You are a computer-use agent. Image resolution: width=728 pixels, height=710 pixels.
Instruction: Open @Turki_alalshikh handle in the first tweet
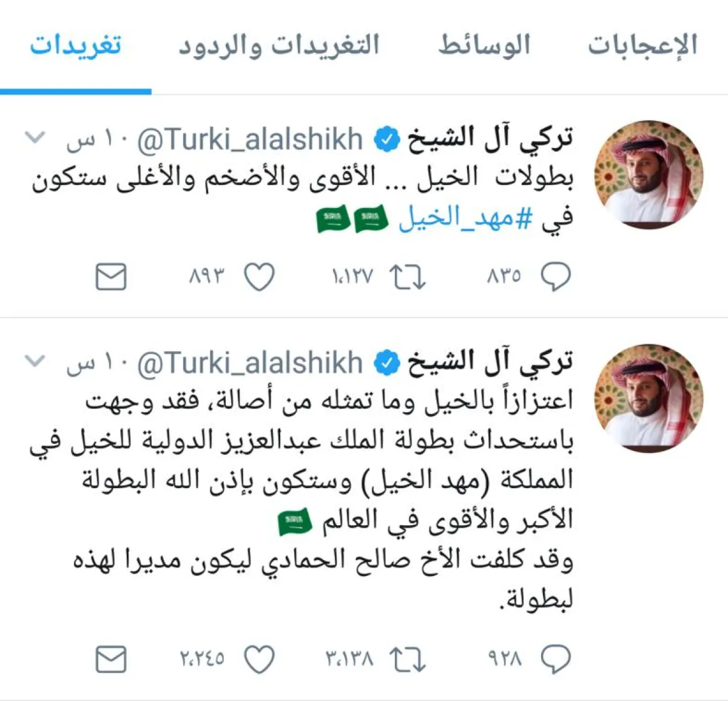[x=250, y=139]
